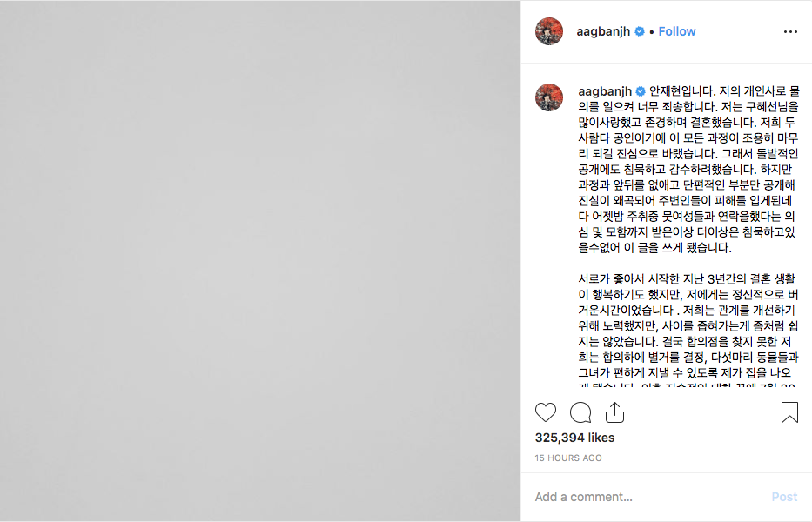This screenshot has width=812, height=522.
Task: Open the three-dot more options menu
Action: click(x=790, y=31)
